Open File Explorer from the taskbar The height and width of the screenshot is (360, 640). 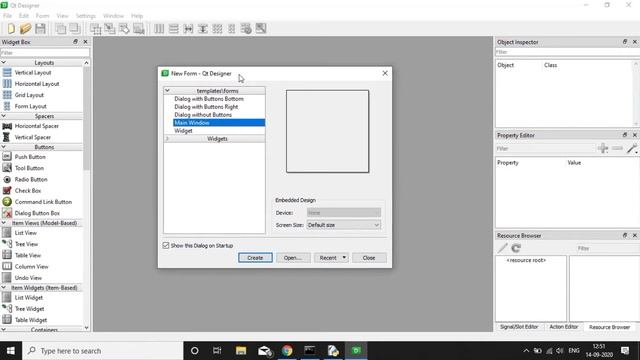tap(241, 351)
